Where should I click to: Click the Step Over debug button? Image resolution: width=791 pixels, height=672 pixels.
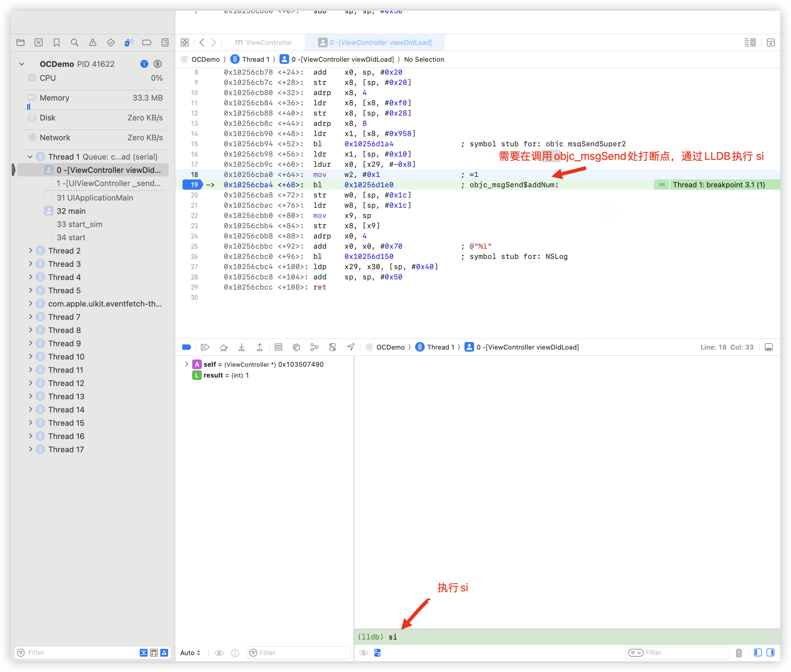(224, 347)
